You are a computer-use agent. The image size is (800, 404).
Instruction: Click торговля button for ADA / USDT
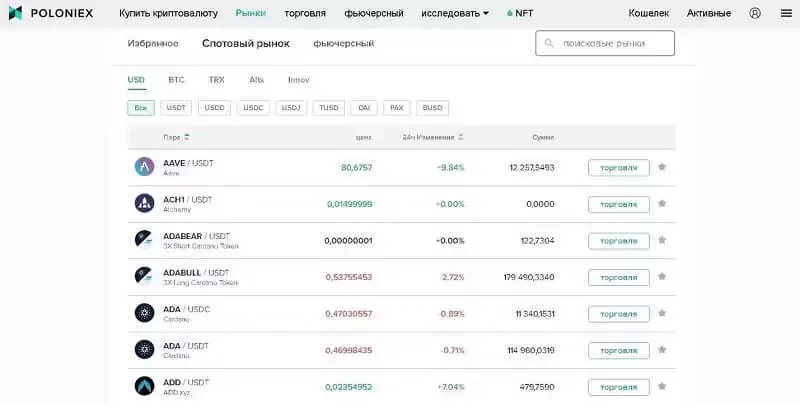[x=619, y=350]
